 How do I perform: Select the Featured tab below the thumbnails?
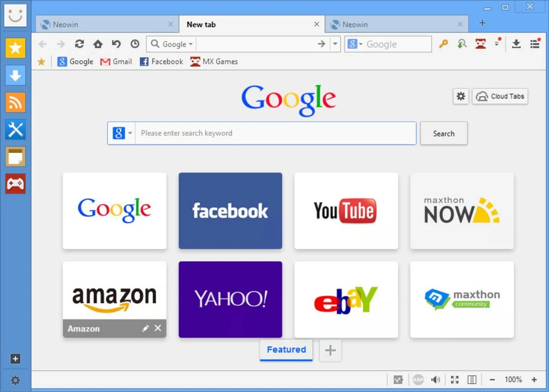(286, 350)
